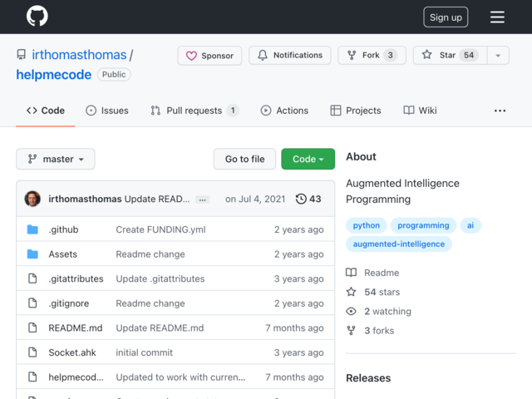Click the commit history clock icon
Screen dimensions: 532x399
click(x=301, y=199)
